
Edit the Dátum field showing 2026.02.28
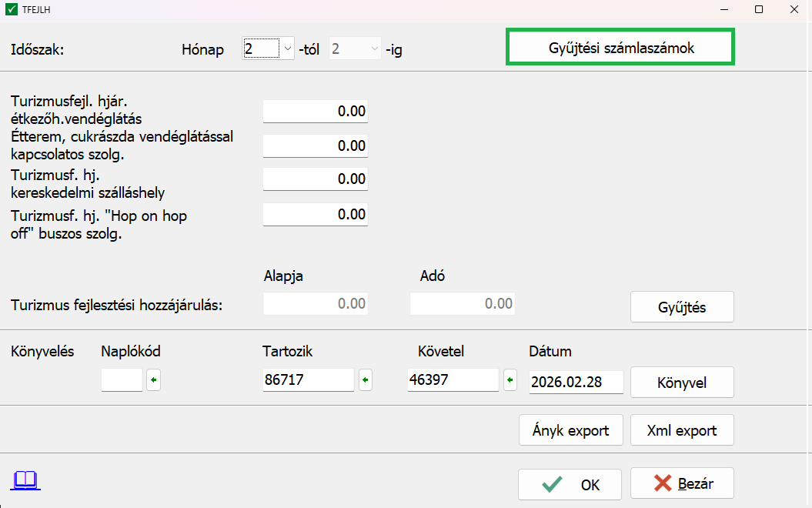pyautogui.click(x=576, y=383)
